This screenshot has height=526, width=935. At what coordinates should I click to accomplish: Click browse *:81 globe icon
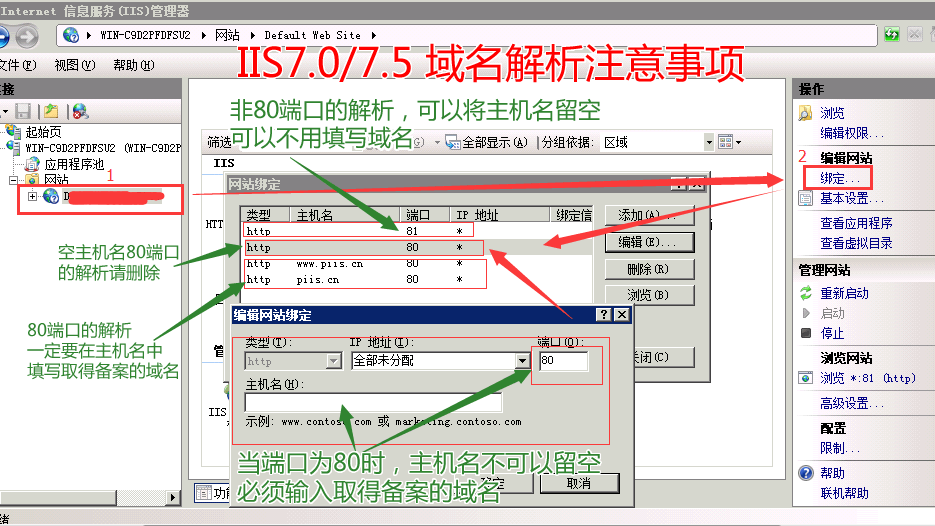(x=806, y=378)
